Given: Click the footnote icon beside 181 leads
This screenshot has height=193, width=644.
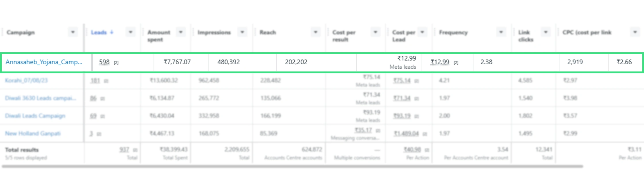Looking at the screenshot, I should [106, 81].
